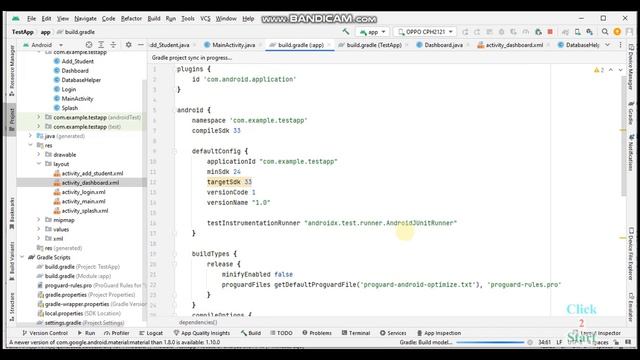Toggle the Bookmarks side panel
Viewport: 640px width, 360px height.
[12, 213]
